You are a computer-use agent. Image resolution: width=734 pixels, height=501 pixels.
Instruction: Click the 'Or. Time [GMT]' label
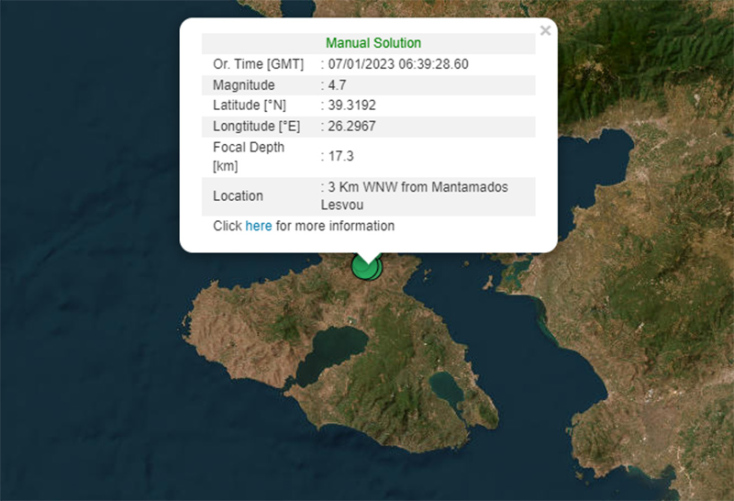258,64
